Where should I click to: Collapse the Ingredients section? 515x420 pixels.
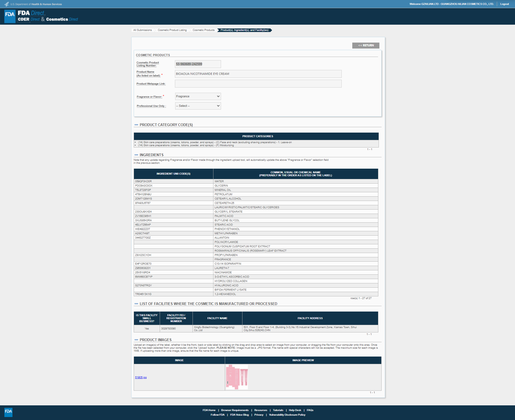click(136, 155)
